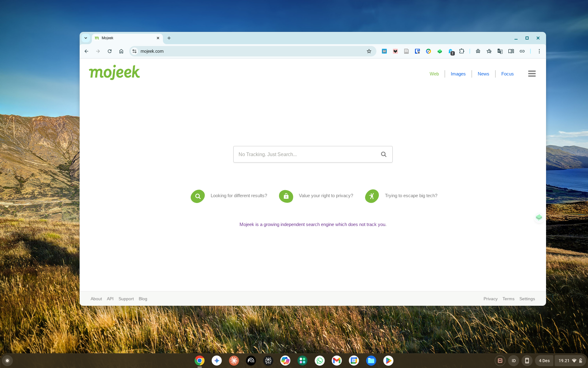Image resolution: width=588 pixels, height=368 pixels.
Task: View site information in address bar
Action: point(134,51)
